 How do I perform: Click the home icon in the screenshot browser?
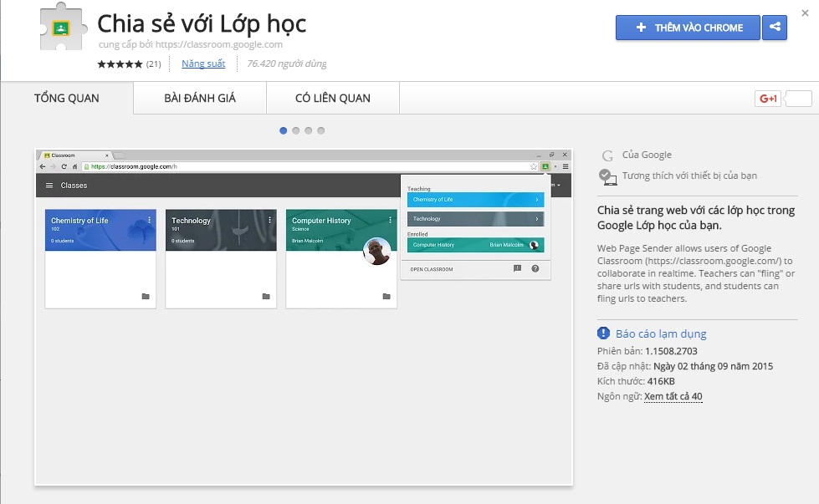74,166
